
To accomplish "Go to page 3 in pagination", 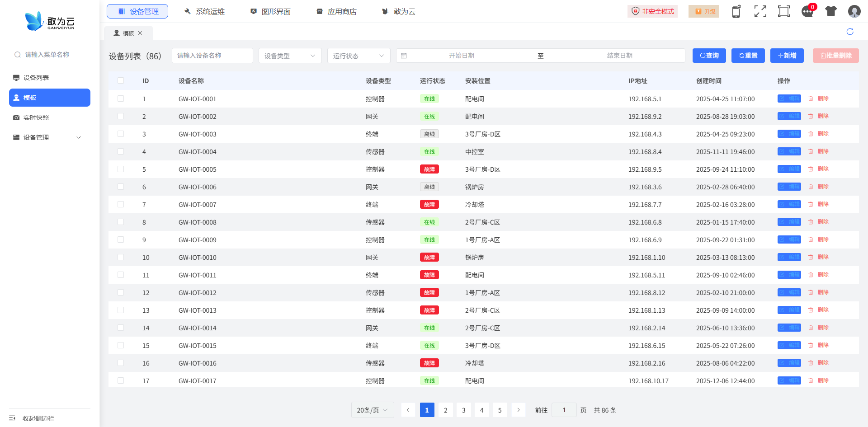I will pos(463,410).
